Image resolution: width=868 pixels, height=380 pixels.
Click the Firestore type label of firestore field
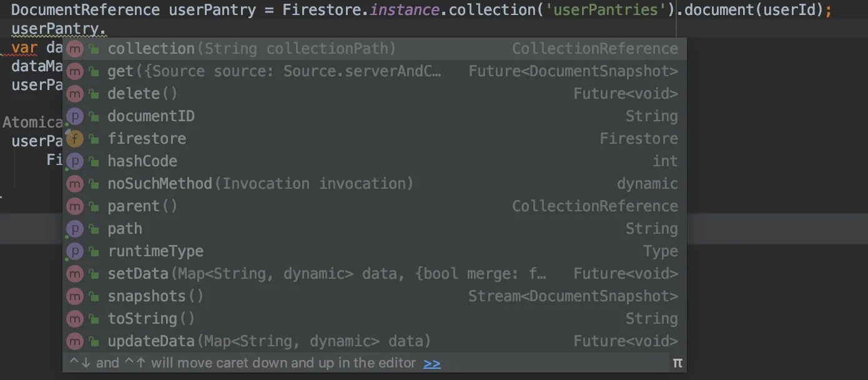[x=639, y=139]
